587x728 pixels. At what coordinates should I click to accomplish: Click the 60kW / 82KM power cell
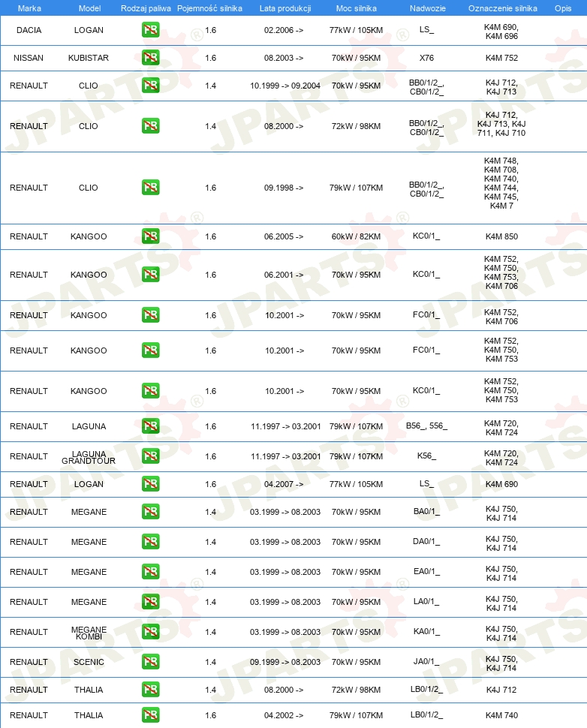tap(357, 236)
